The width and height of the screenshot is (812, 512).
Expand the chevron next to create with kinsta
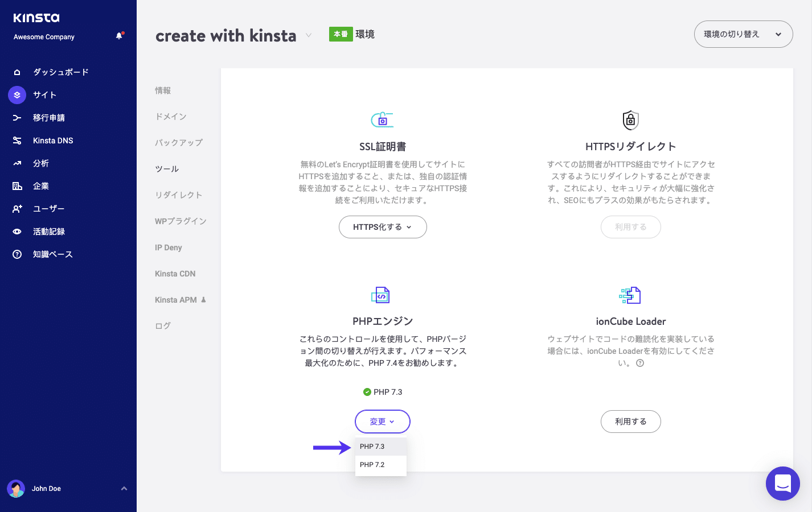308,35
